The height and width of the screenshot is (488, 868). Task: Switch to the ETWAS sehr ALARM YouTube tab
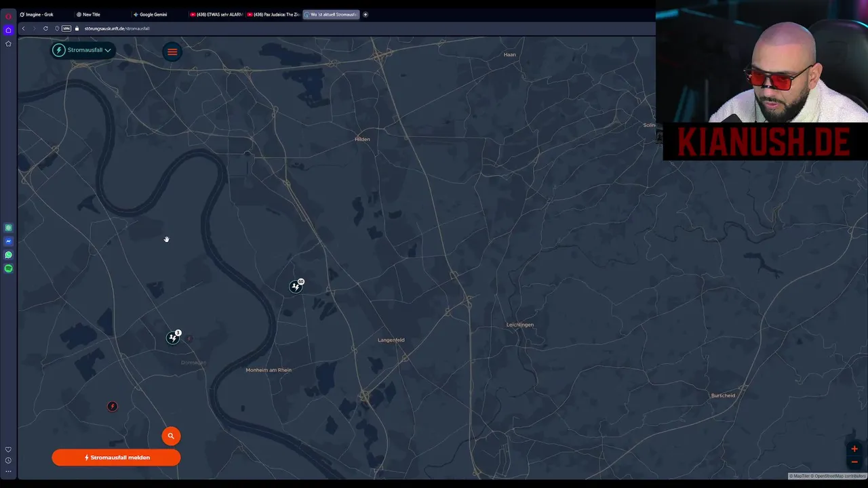coord(216,14)
